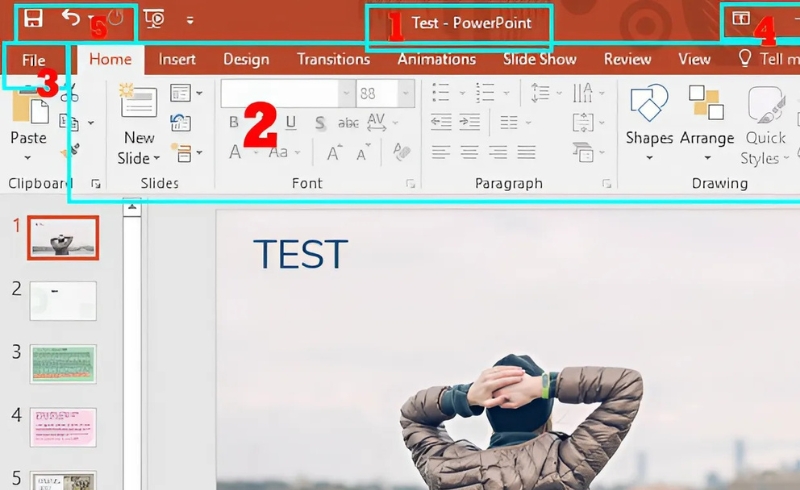Screen dimensions: 800x490
Task: Open the Insert tab
Action: click(177, 59)
